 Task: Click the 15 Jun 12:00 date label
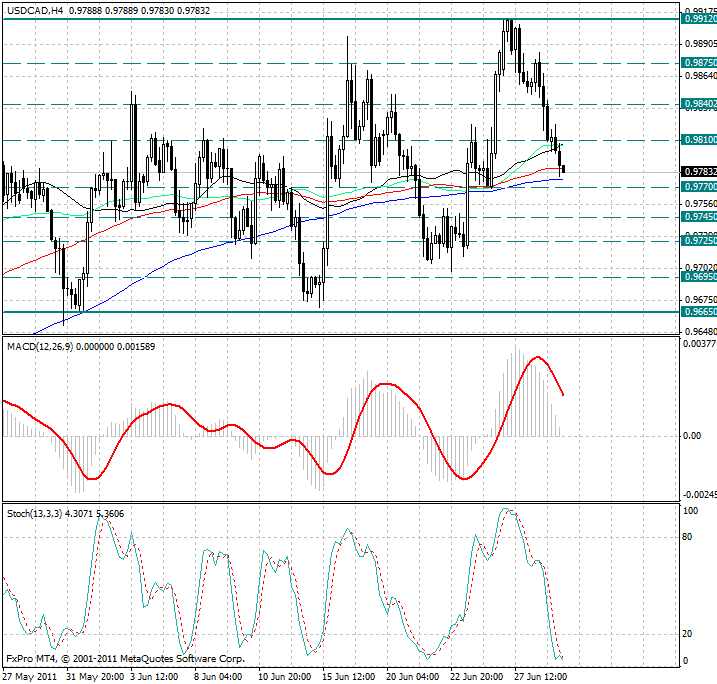pos(348,677)
